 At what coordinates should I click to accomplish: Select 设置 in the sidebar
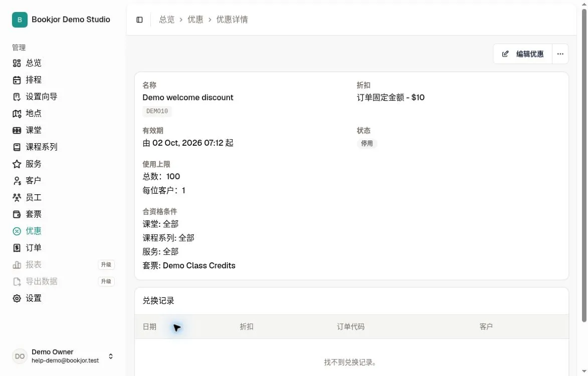tap(34, 298)
